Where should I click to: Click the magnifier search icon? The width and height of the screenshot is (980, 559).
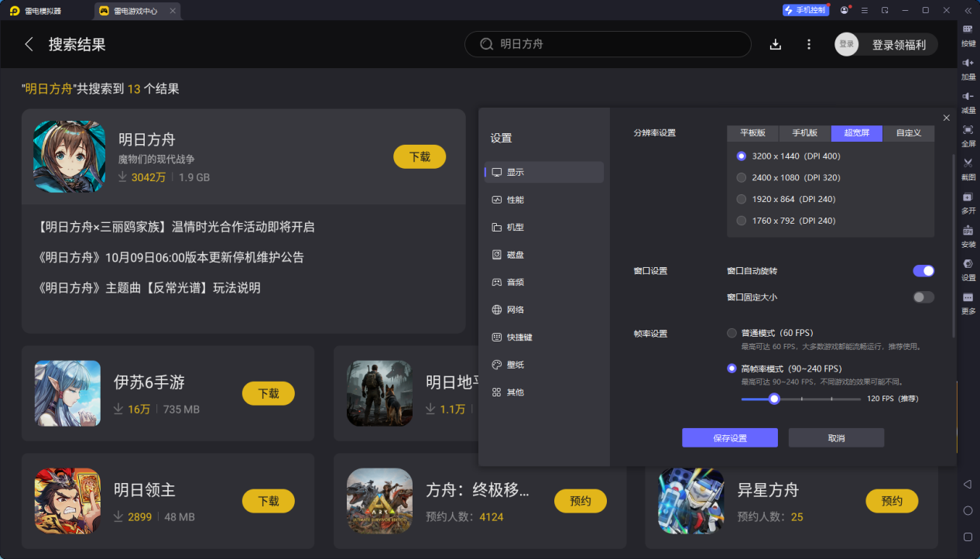tap(486, 44)
